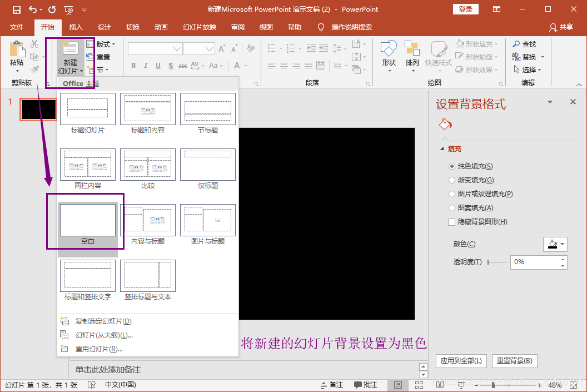Click 重置背景 button
Screen dimensions: 587x392
point(514,361)
